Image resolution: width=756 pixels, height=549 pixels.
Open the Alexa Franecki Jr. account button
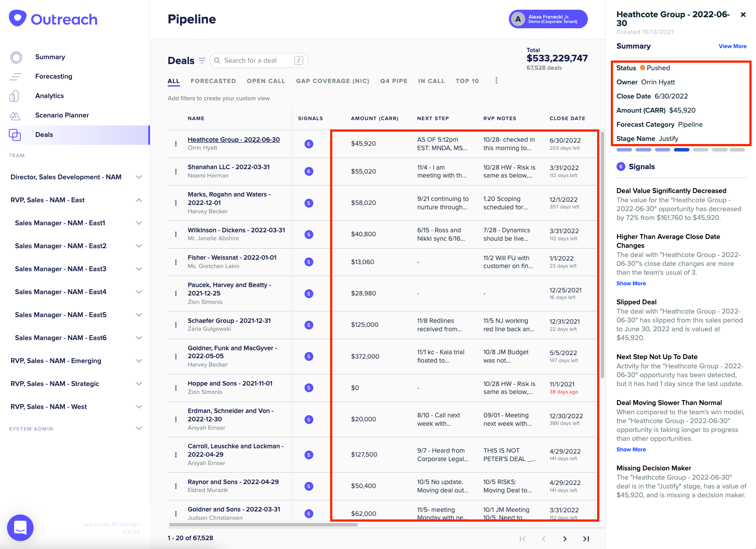coord(548,19)
